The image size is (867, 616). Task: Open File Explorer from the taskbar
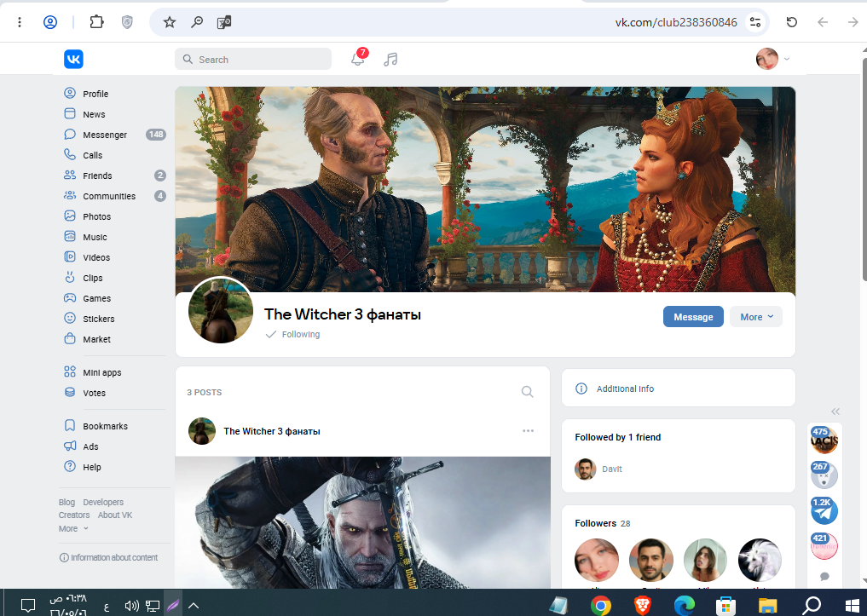[767, 606]
